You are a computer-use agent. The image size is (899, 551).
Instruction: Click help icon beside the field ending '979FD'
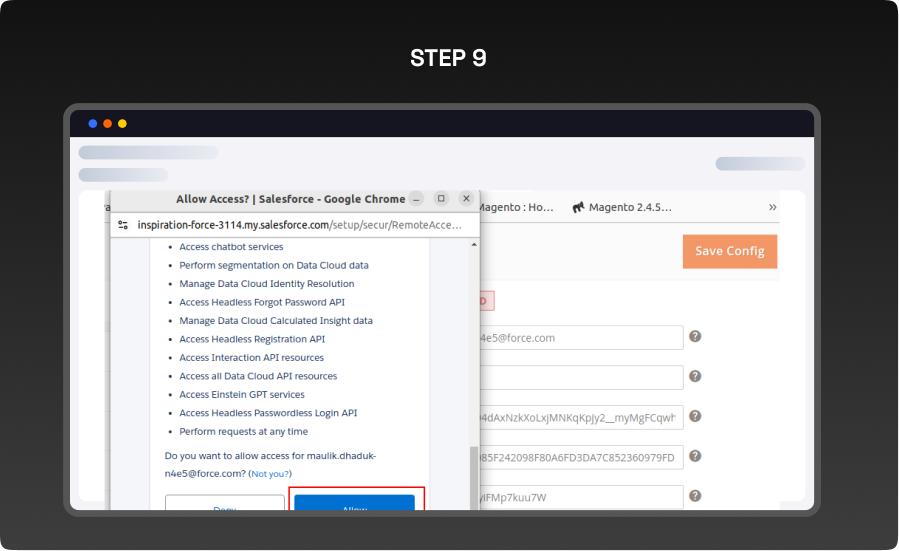coord(695,456)
